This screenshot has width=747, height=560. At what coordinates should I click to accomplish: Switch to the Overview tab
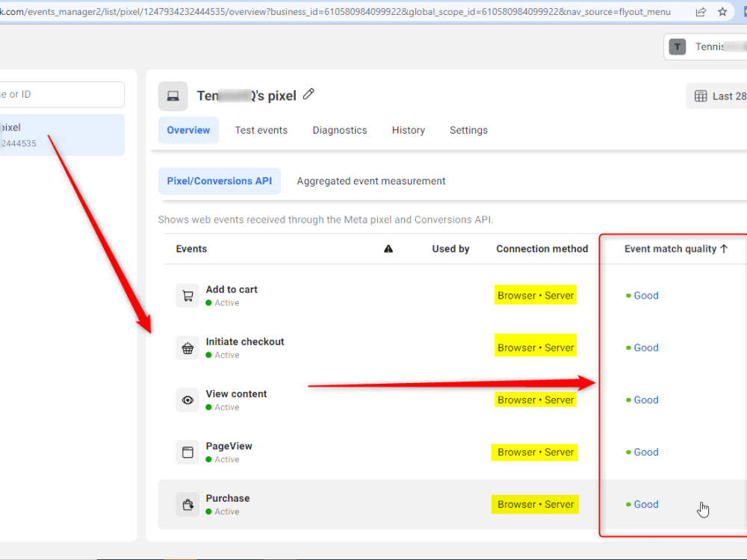[188, 130]
